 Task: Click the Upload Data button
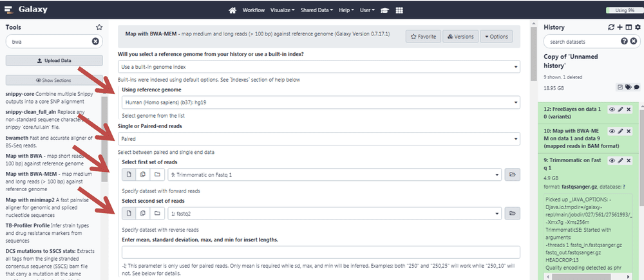[x=54, y=61]
